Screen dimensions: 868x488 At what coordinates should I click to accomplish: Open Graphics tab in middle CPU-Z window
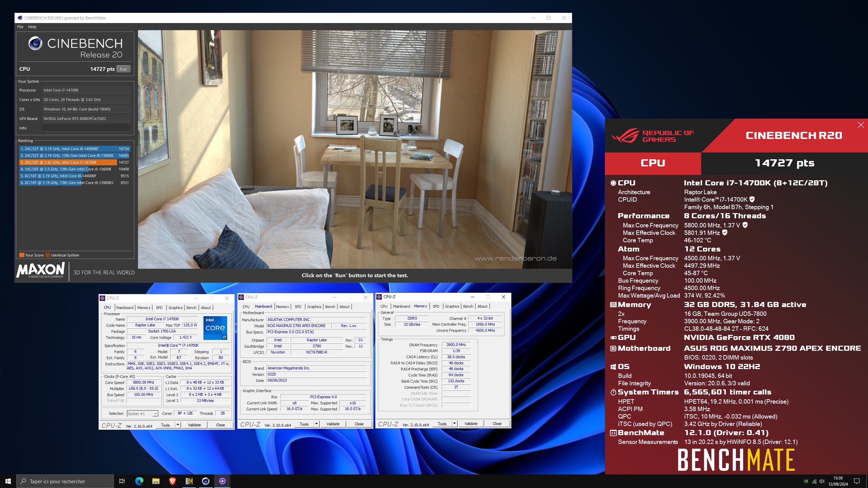(x=314, y=307)
